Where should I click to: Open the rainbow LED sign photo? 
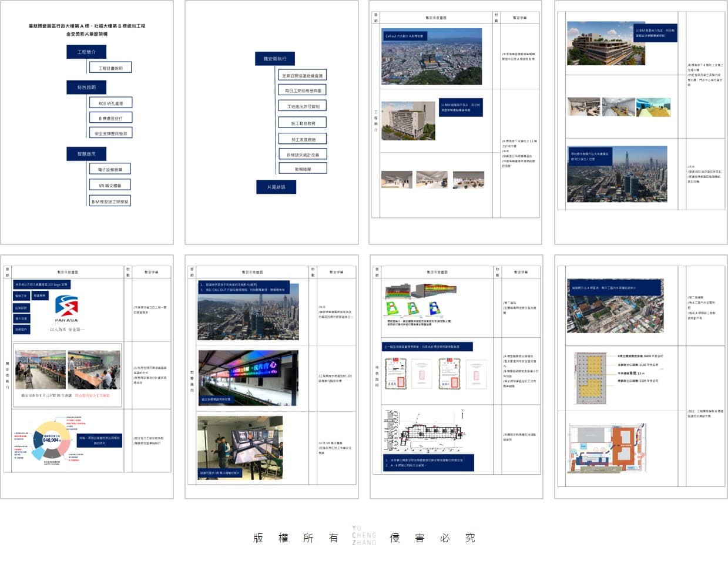[x=248, y=377]
